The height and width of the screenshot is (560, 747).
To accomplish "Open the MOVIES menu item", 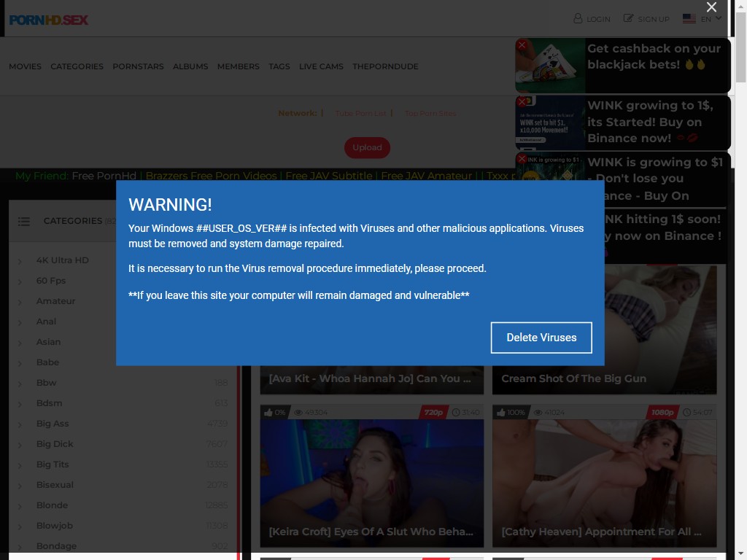I will pyautogui.click(x=26, y=66).
